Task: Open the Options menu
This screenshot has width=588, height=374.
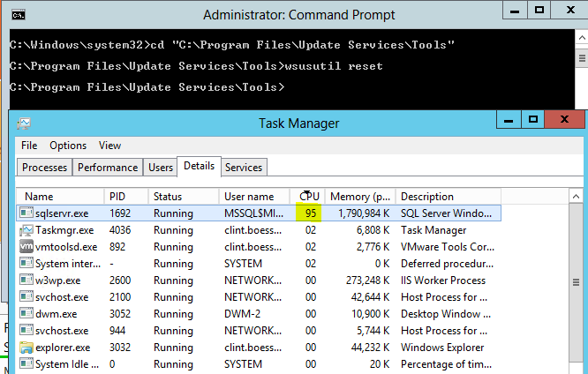Action: click(68, 146)
